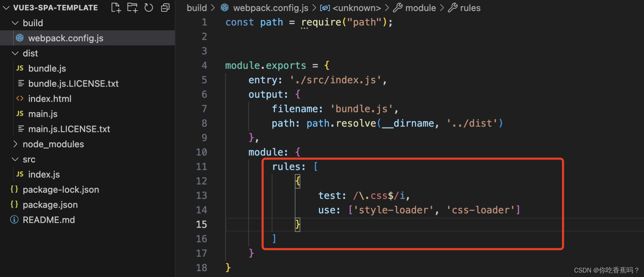Click the JS icon next to main.js
The width and height of the screenshot is (644, 277).
point(20,113)
